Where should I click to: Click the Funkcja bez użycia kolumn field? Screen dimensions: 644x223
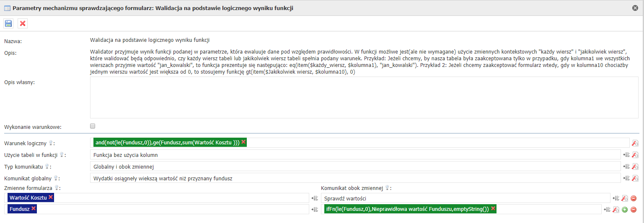[x=354, y=155]
